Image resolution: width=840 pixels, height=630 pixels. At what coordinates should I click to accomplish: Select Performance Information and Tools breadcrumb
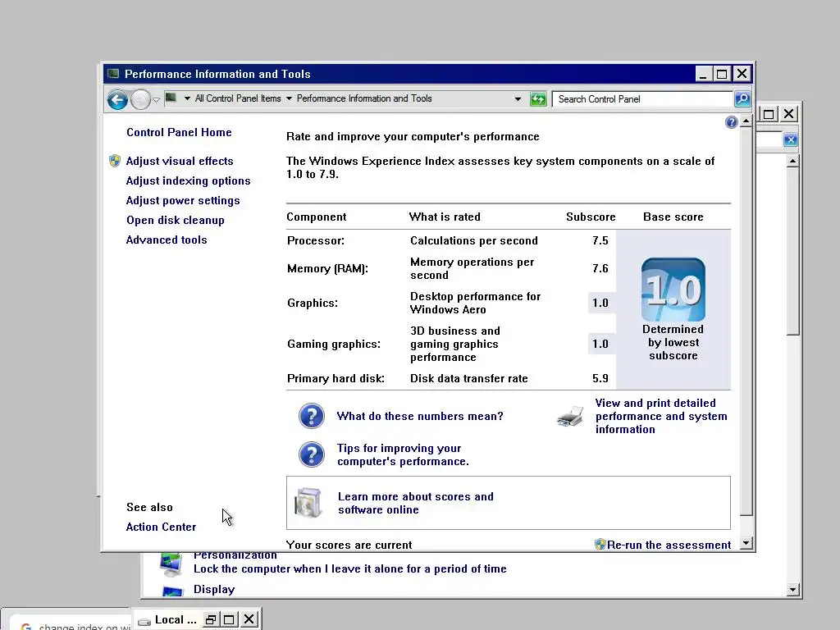point(364,98)
